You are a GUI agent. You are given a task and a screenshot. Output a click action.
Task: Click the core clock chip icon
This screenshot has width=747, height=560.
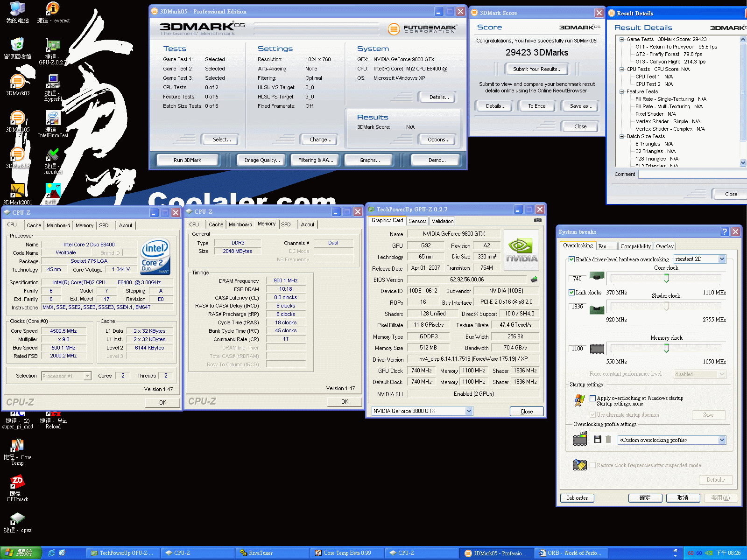[x=597, y=276]
